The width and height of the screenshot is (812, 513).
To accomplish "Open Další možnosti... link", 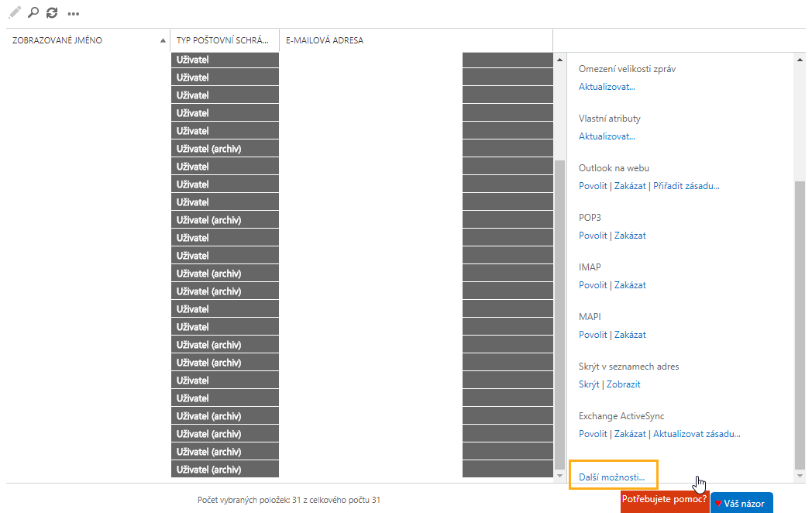I will coord(611,477).
